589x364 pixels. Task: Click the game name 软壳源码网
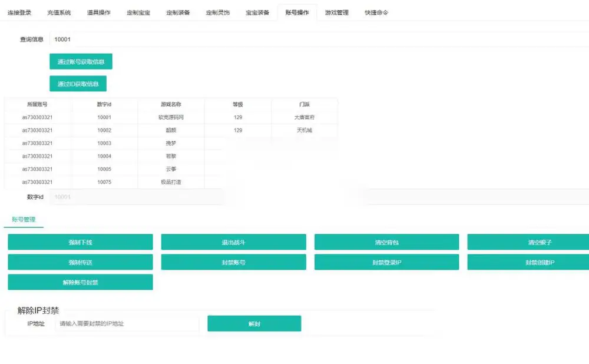[x=171, y=117]
